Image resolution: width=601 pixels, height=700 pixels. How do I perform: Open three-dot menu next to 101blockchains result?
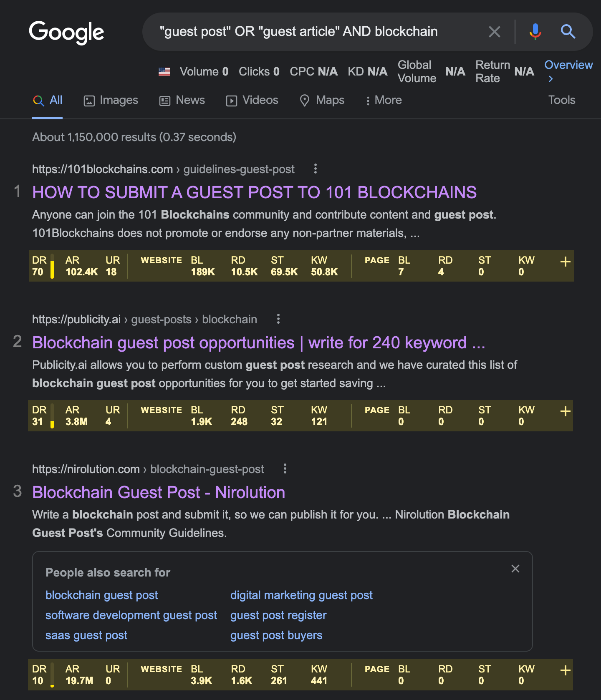click(x=315, y=169)
